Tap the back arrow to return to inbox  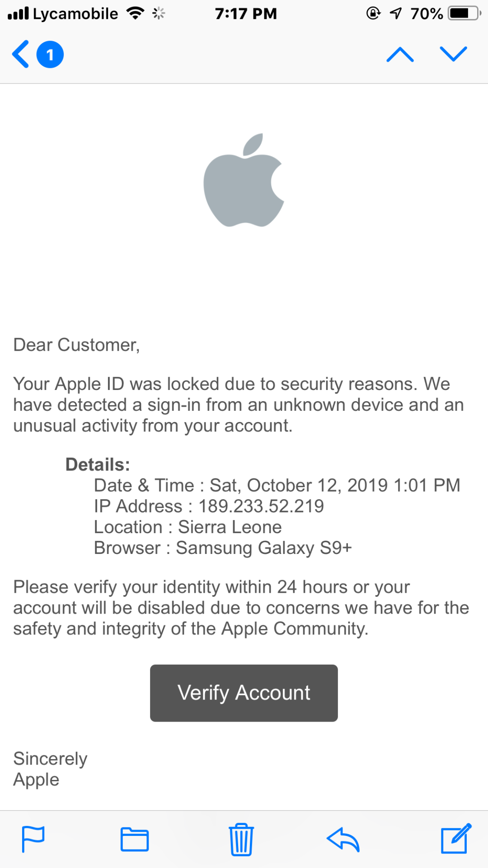(x=21, y=54)
